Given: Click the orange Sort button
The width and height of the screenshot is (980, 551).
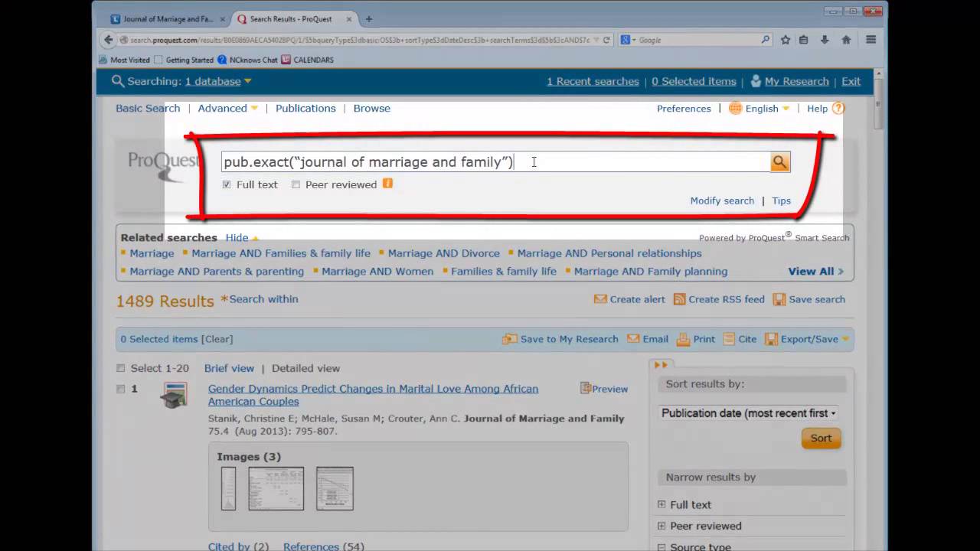Looking at the screenshot, I should [821, 438].
